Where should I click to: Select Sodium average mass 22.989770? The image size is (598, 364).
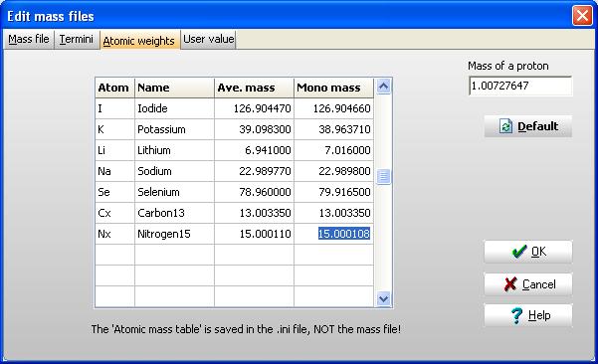click(x=254, y=171)
